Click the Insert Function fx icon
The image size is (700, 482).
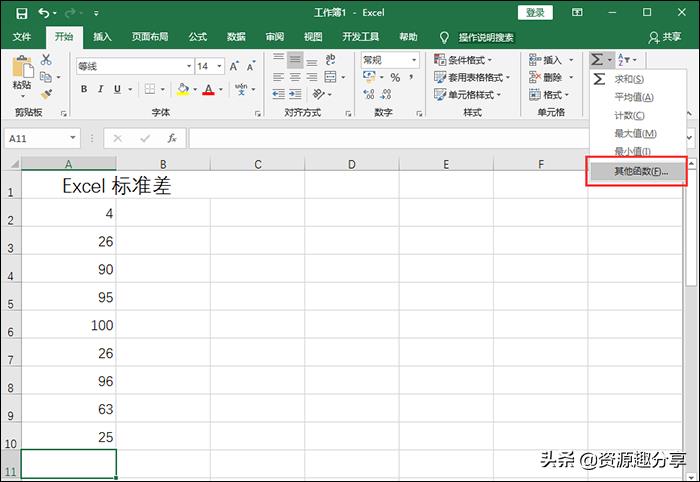pyautogui.click(x=172, y=139)
